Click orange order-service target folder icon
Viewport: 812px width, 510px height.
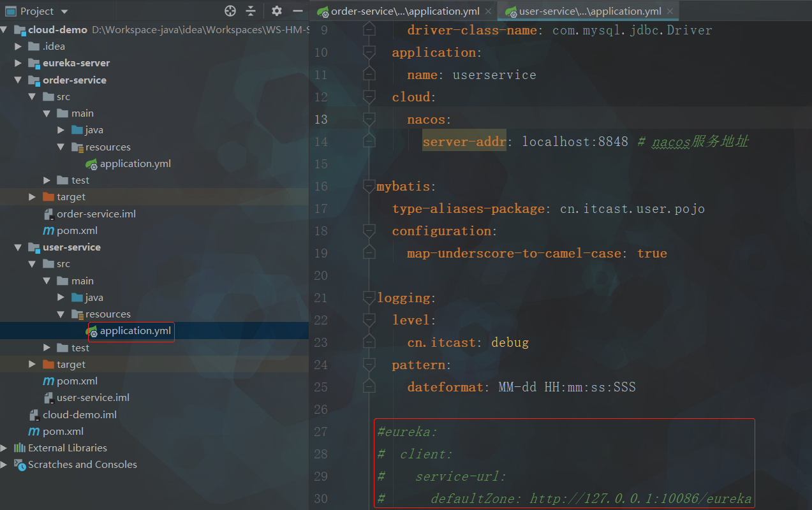[48, 197]
